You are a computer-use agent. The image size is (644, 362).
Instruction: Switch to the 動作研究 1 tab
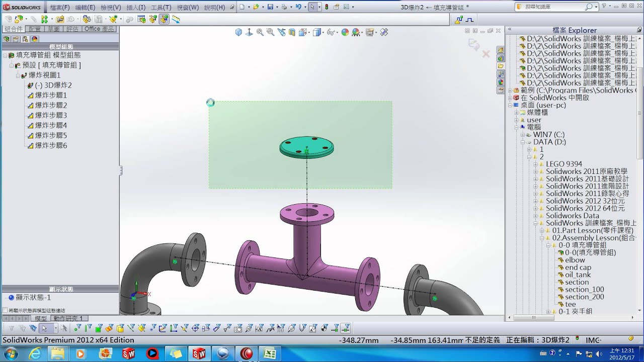coord(68,318)
